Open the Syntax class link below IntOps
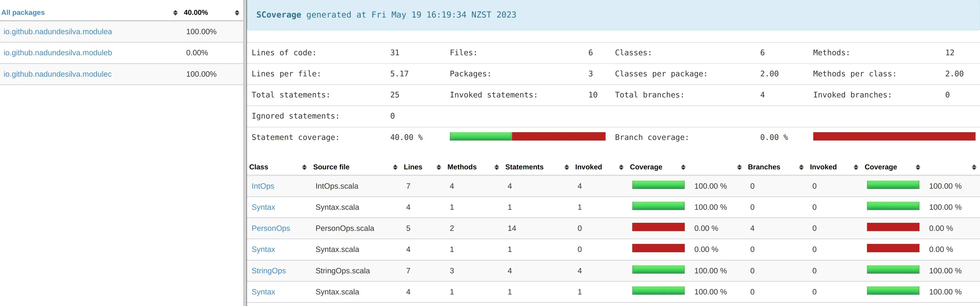The width and height of the screenshot is (980, 306). click(263, 207)
